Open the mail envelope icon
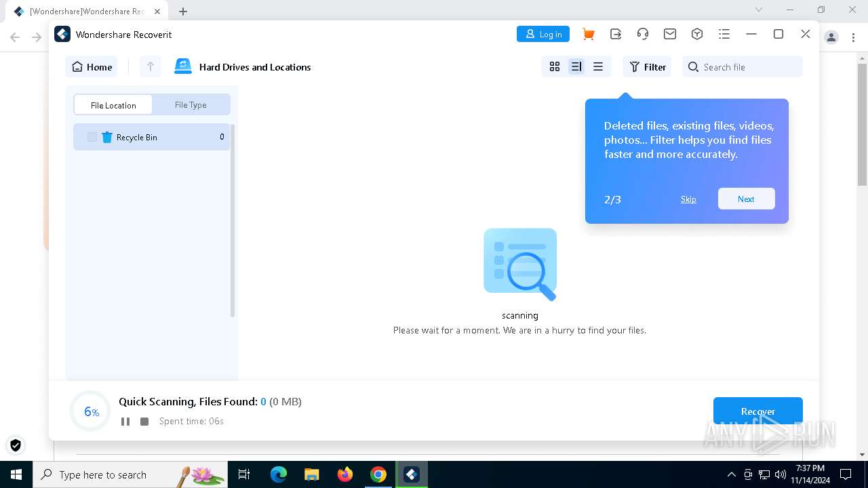868x488 pixels. (670, 34)
